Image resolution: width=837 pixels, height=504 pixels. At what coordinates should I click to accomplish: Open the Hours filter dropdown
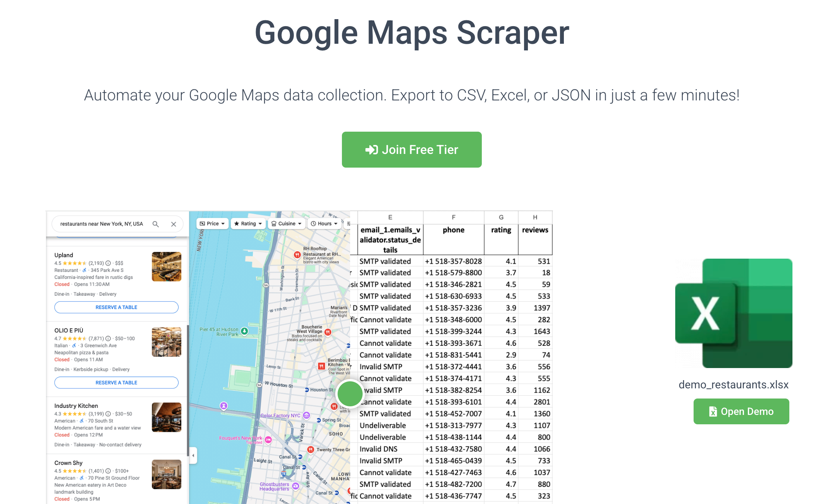point(324,223)
